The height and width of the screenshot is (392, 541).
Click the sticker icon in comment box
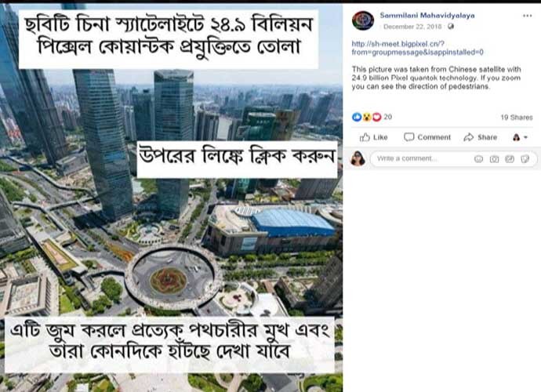click(x=525, y=158)
